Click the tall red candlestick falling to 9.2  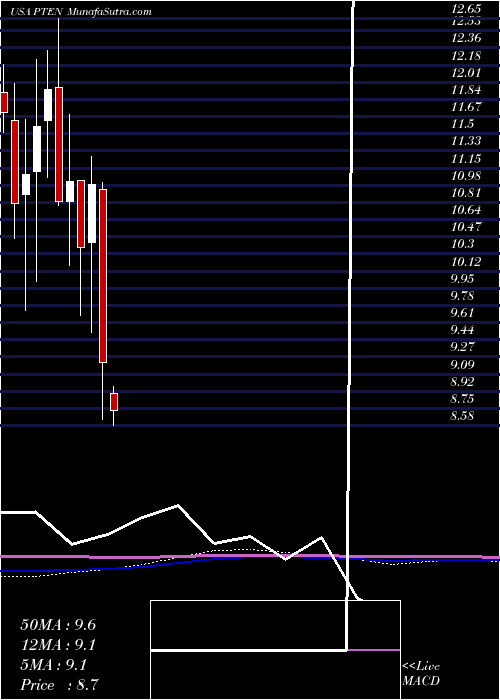tap(103, 276)
